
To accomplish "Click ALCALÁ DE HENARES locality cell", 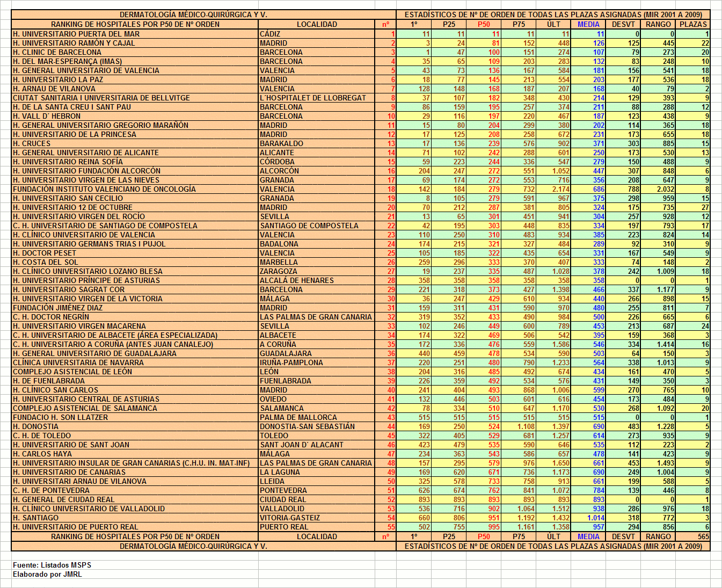I will (x=317, y=280).
